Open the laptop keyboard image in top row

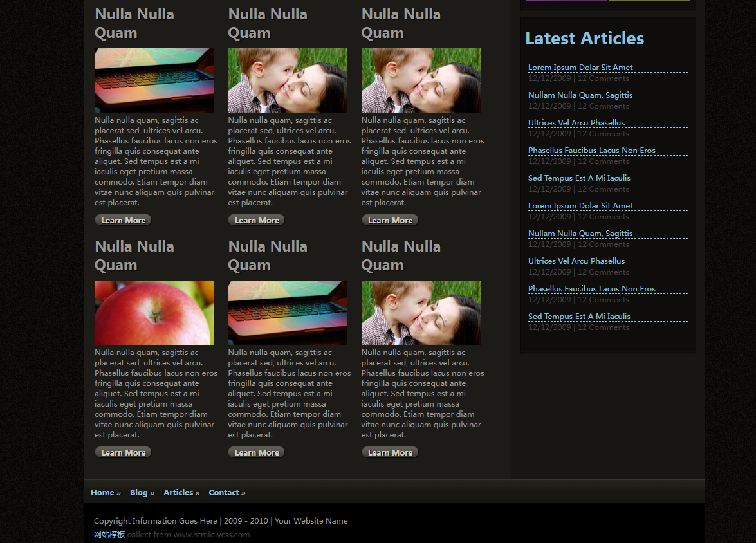154,80
